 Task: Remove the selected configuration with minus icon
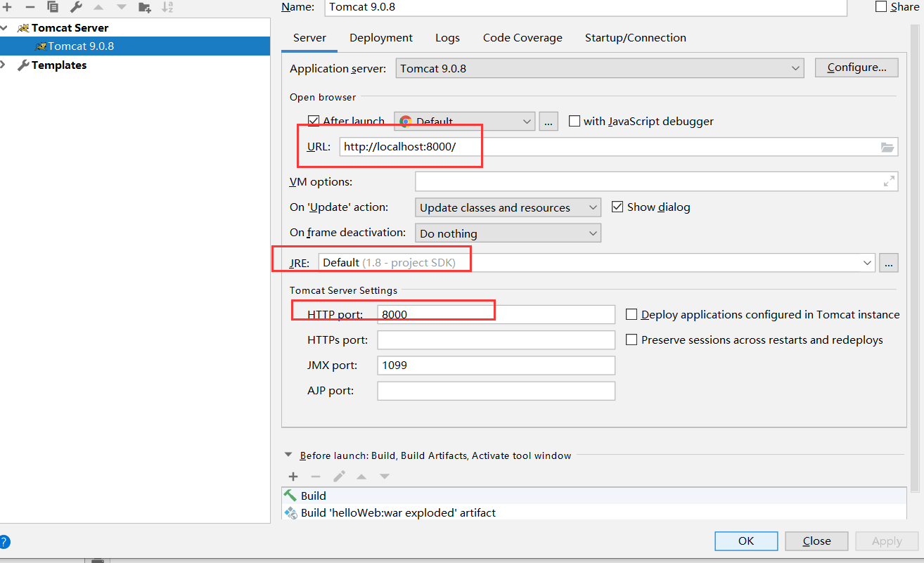point(30,7)
